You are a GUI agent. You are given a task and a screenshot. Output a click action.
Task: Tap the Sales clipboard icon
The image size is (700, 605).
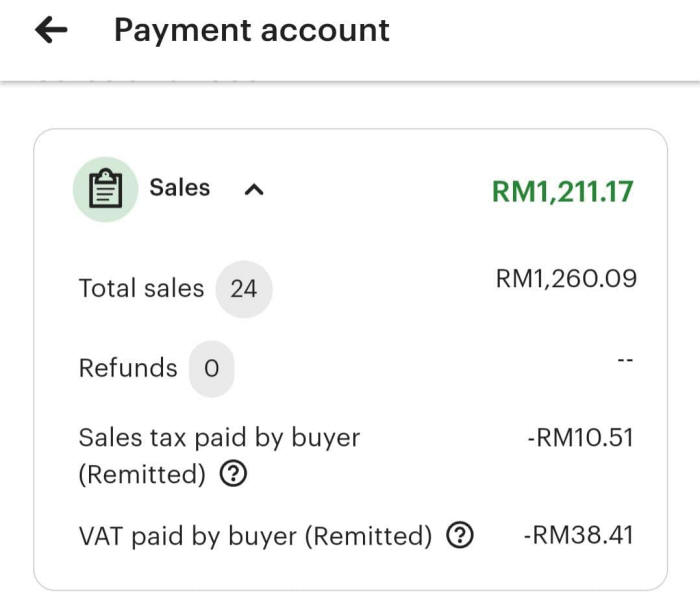point(105,189)
